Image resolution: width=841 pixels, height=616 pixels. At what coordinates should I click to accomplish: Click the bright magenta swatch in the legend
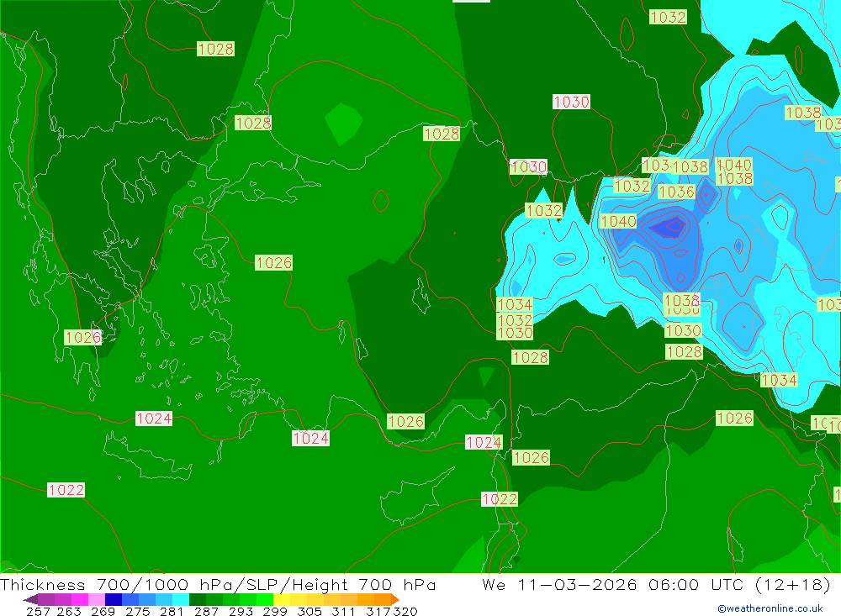point(79,599)
